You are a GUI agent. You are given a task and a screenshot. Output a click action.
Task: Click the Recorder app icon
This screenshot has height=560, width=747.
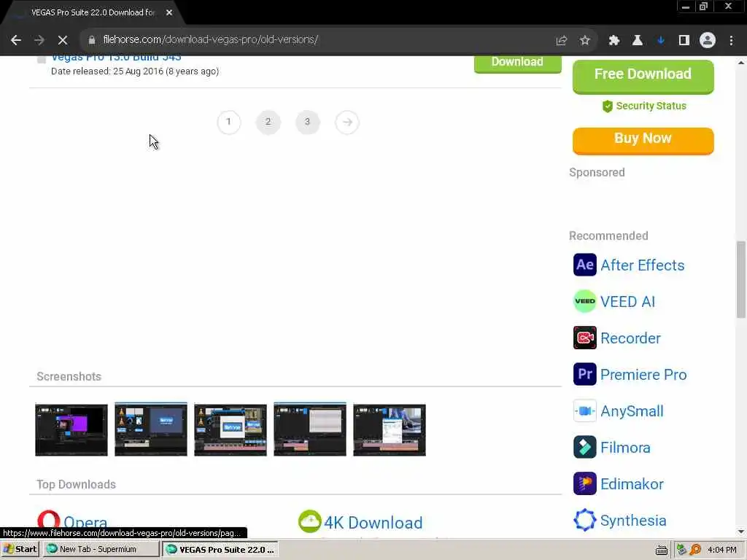pos(584,338)
